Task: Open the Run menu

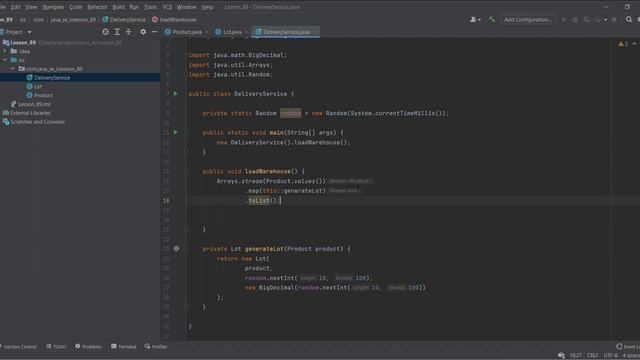Action: click(x=134, y=7)
